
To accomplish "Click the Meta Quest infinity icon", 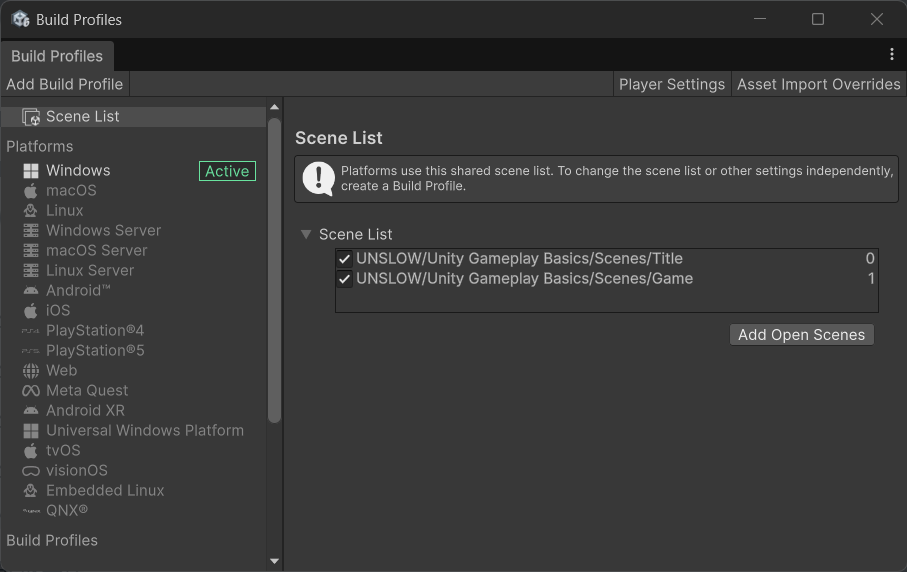I will pos(31,391).
